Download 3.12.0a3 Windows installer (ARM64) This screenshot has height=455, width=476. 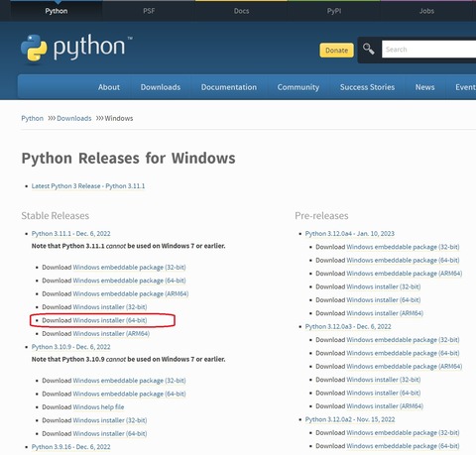click(x=385, y=406)
